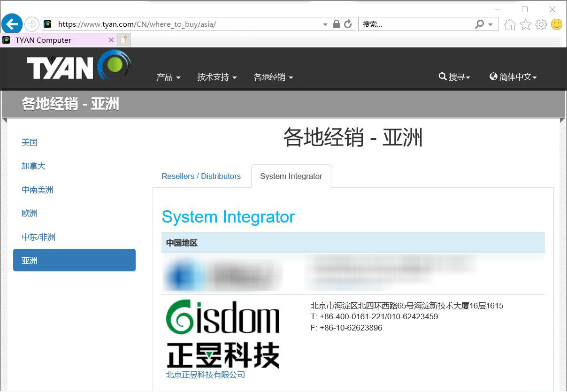Click the large 各地经销 - 亚洲 page title
Image resolution: width=567 pixels, height=392 pixels.
coord(353,138)
